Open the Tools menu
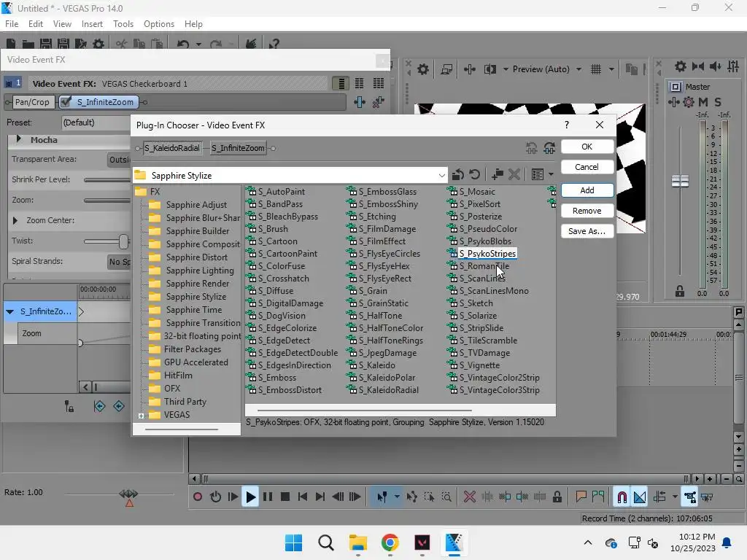This screenshot has height=560, width=747. tap(123, 24)
